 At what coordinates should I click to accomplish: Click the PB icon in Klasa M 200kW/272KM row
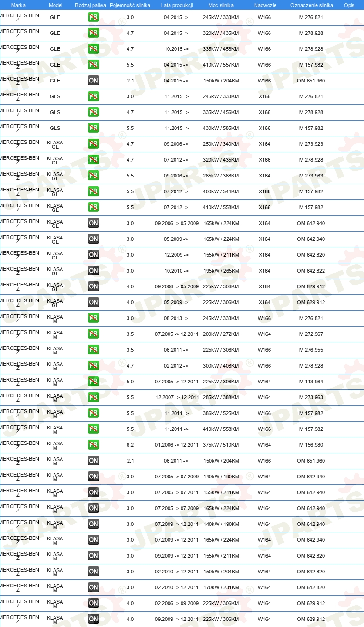coord(94,334)
